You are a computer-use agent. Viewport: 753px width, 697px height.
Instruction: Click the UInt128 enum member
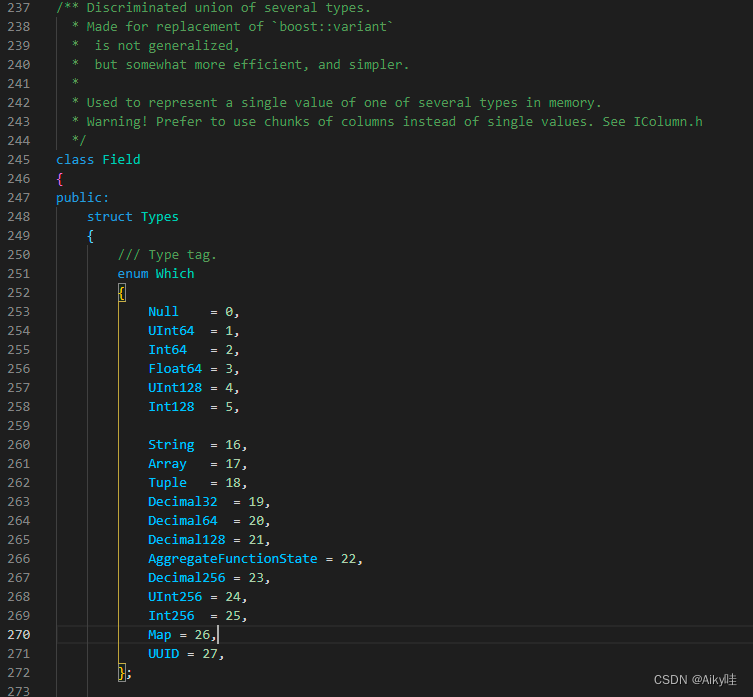(x=175, y=388)
